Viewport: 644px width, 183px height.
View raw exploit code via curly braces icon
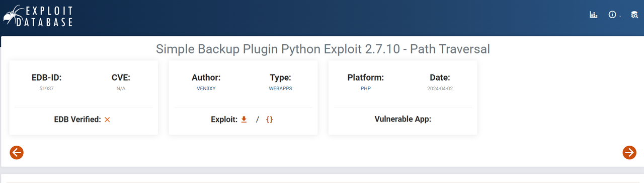tap(269, 119)
